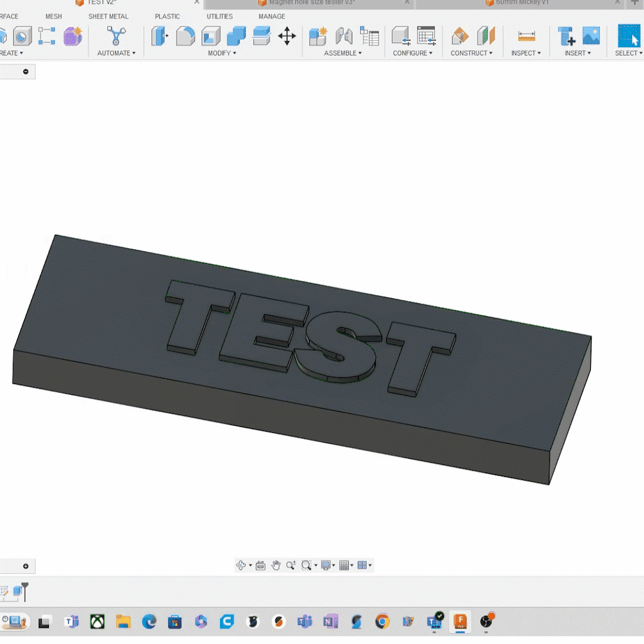Viewport: 644px width, 644px height.
Task: Open the UTILITIES tab
Action: point(219,16)
